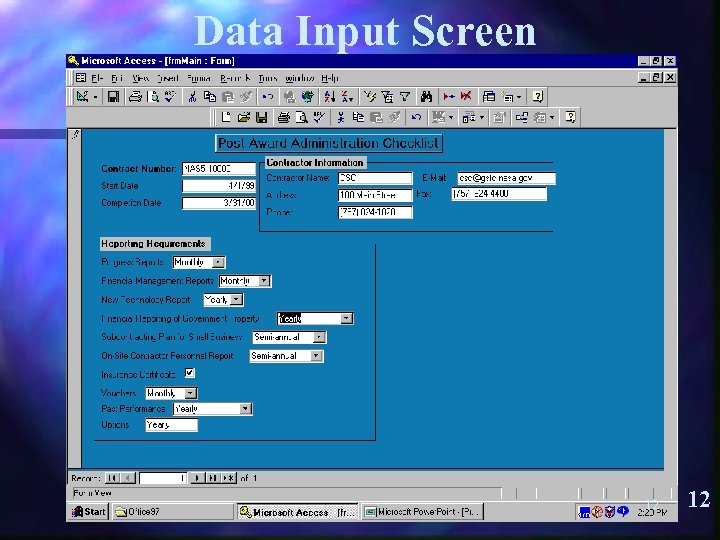The width and height of the screenshot is (720, 540).
Task: Go to first record navigation button
Action: tap(112, 478)
